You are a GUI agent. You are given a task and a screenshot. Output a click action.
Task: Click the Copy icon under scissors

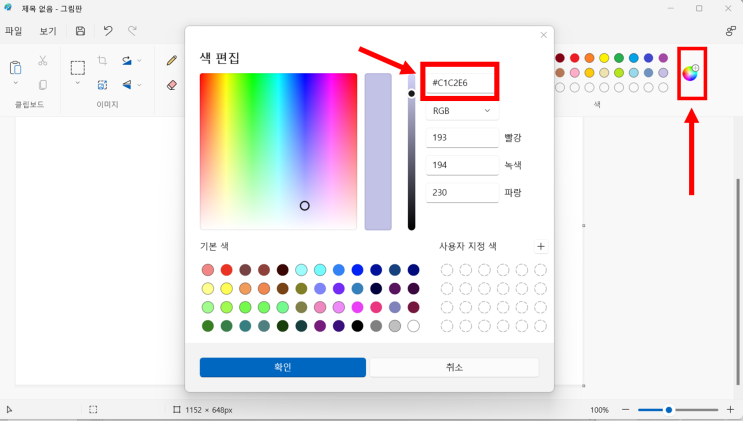pyautogui.click(x=43, y=84)
